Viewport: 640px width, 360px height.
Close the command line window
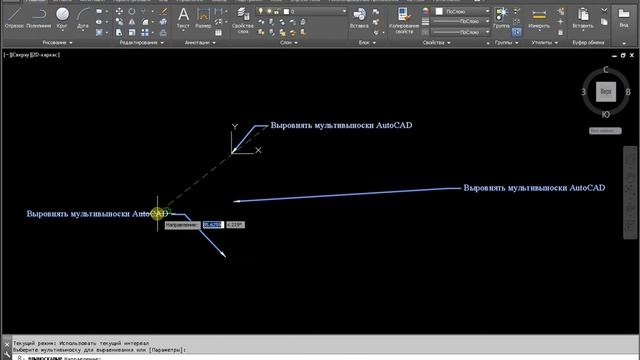click(7, 344)
